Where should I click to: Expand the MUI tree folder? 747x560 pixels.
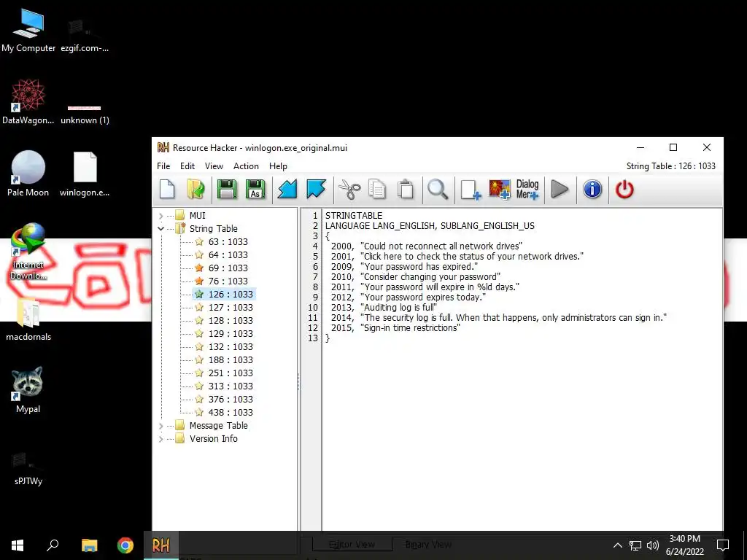point(161,216)
